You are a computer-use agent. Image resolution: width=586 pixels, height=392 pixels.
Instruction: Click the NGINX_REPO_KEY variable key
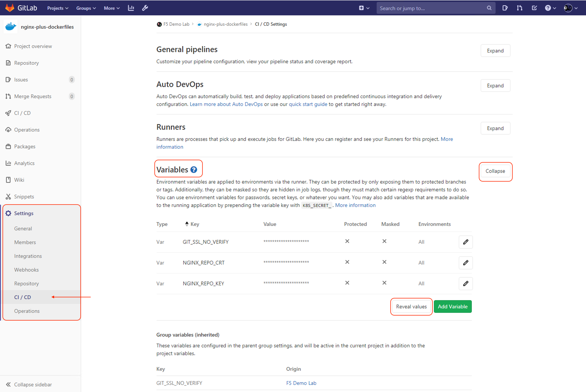[203, 283]
